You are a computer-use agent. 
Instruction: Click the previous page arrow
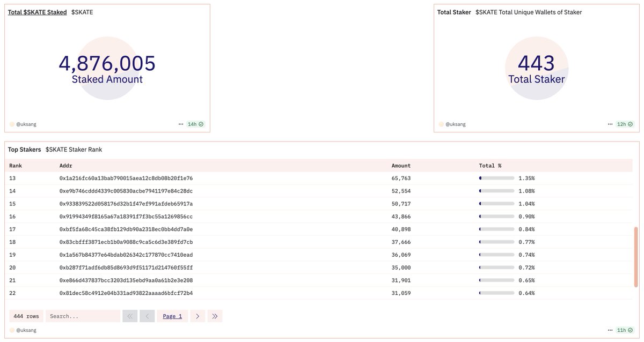147,316
